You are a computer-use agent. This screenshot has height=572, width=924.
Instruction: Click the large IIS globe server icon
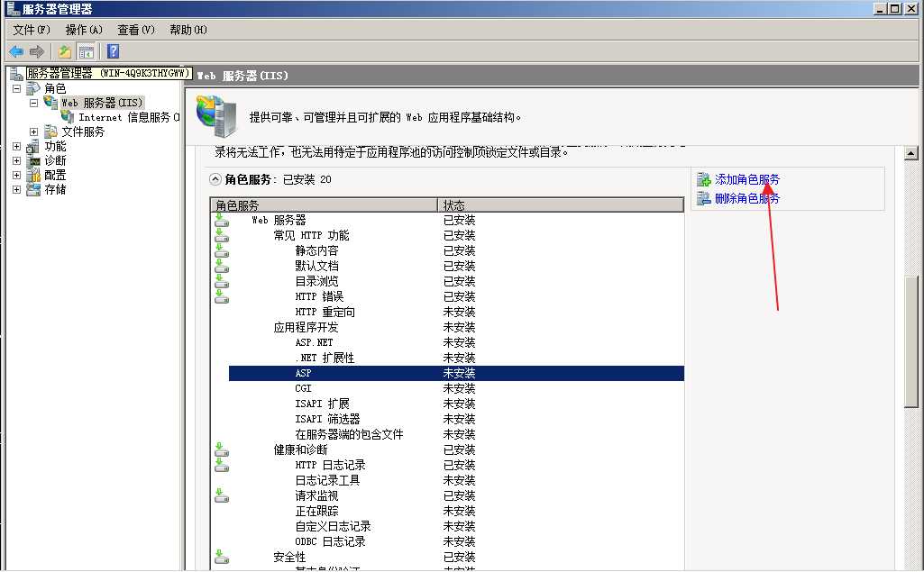click(x=216, y=115)
